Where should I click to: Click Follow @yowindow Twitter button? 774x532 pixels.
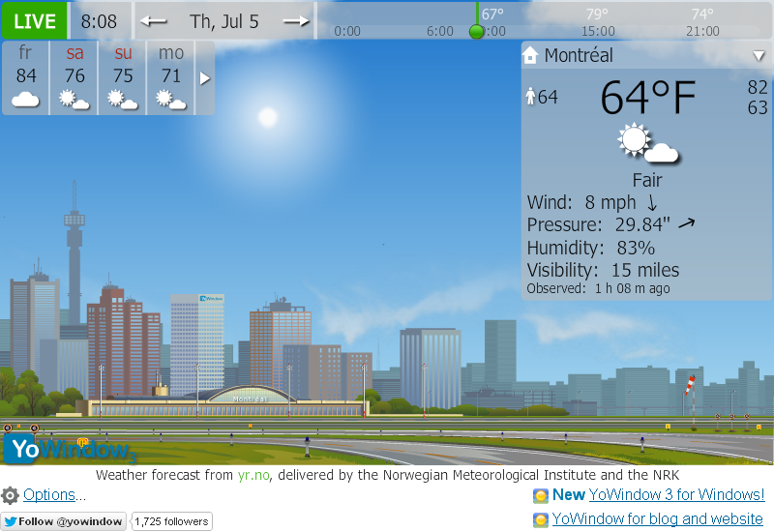64,521
